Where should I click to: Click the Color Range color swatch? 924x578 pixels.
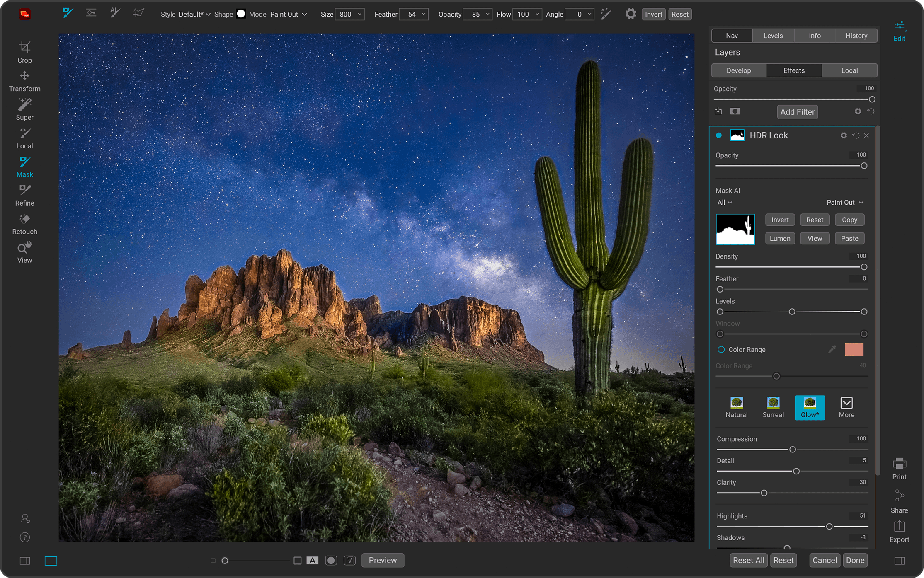853,349
